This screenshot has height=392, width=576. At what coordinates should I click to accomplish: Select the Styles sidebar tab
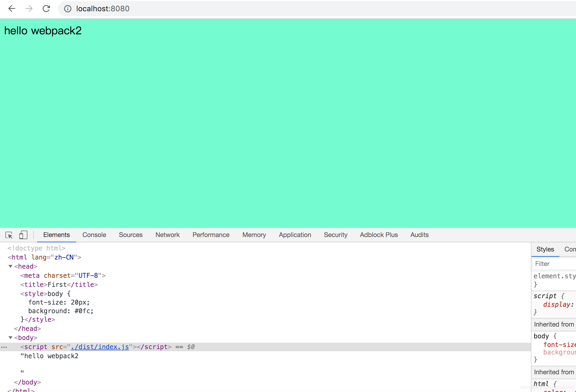pyautogui.click(x=545, y=249)
